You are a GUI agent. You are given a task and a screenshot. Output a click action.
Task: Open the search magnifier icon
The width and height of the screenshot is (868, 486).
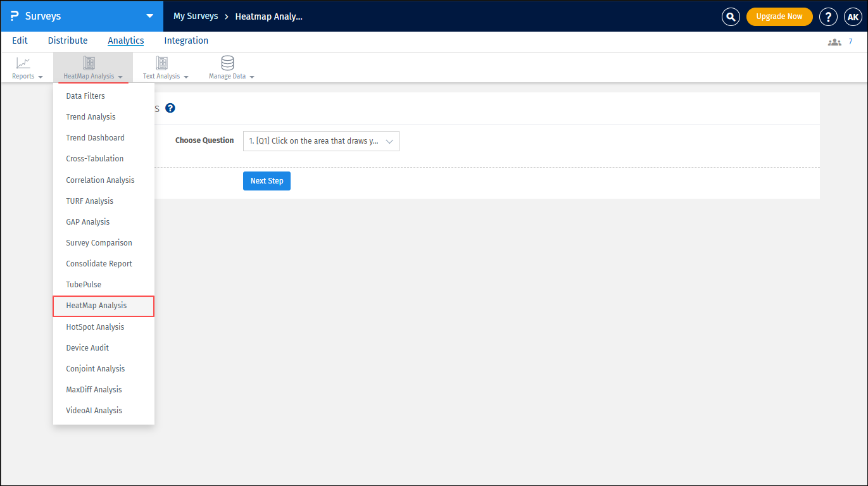click(x=731, y=16)
